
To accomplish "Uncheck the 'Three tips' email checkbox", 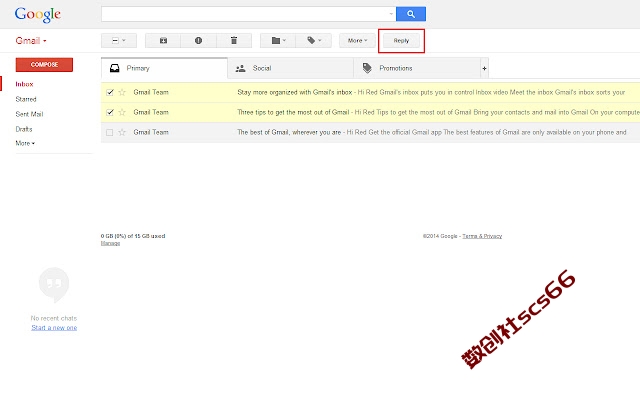I will (x=109, y=112).
